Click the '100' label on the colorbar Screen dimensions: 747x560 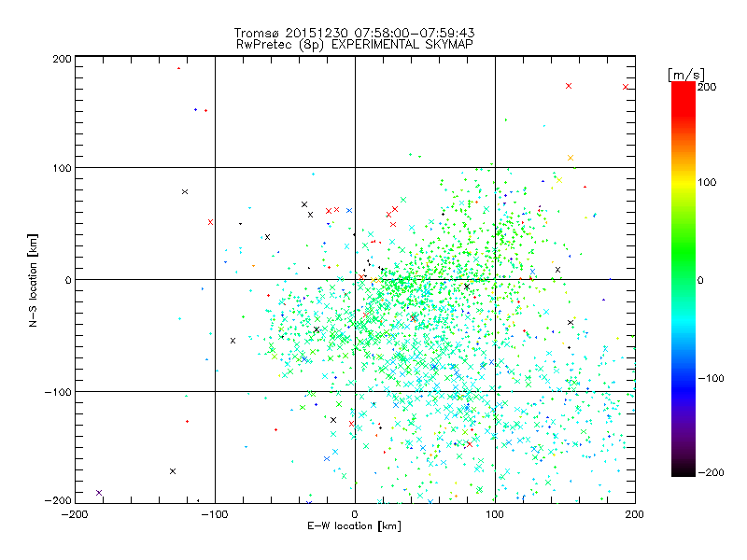[x=707, y=182]
